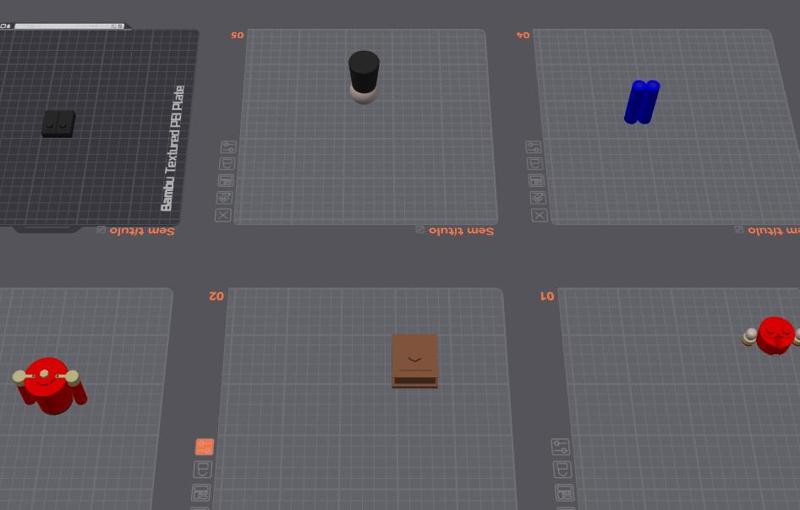Toggle the lock icon on plate 05
The image size is (800, 510).
[228, 164]
